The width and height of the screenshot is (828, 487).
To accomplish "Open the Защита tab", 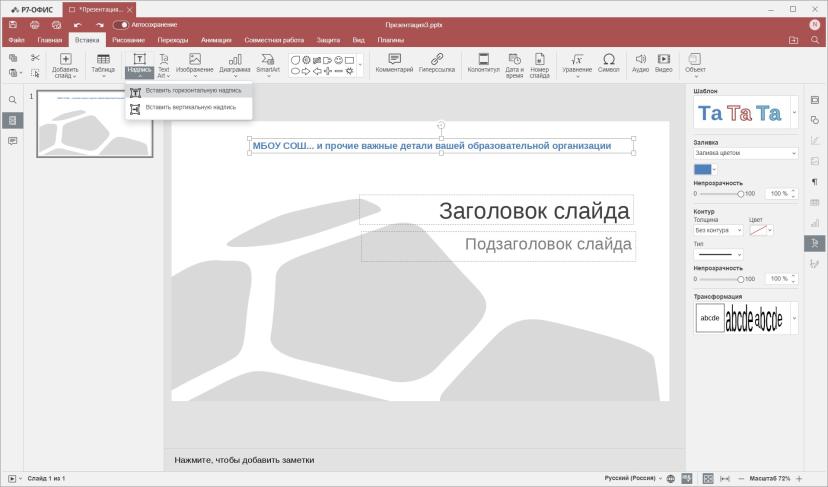I will tap(328, 40).
